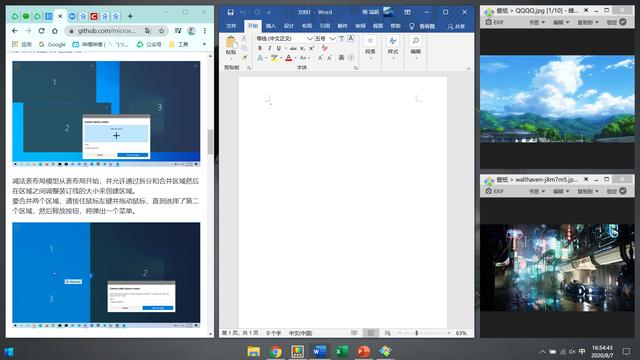Open the edit dropdown in wallhaven viewer
The image size is (640, 360).
(x=561, y=191)
